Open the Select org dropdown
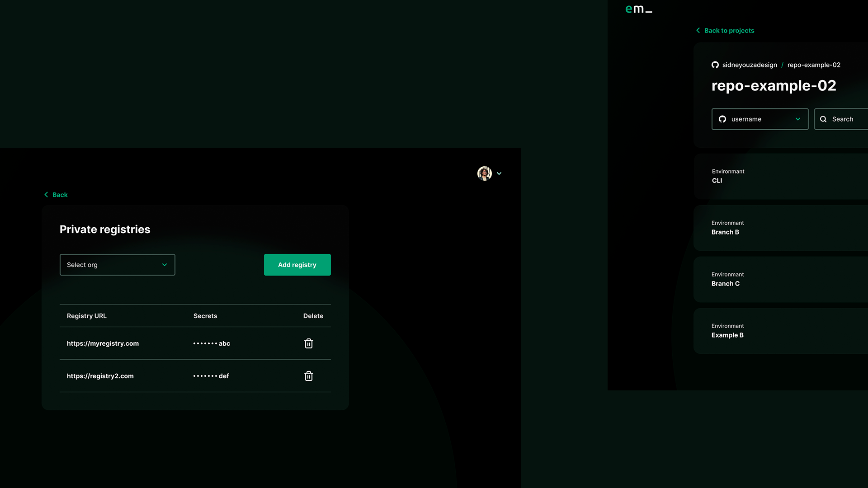 click(118, 265)
